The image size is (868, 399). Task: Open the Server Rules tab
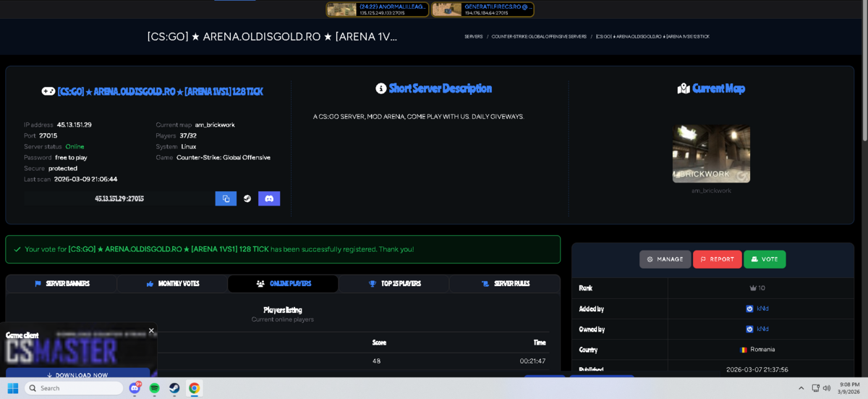(x=504, y=284)
